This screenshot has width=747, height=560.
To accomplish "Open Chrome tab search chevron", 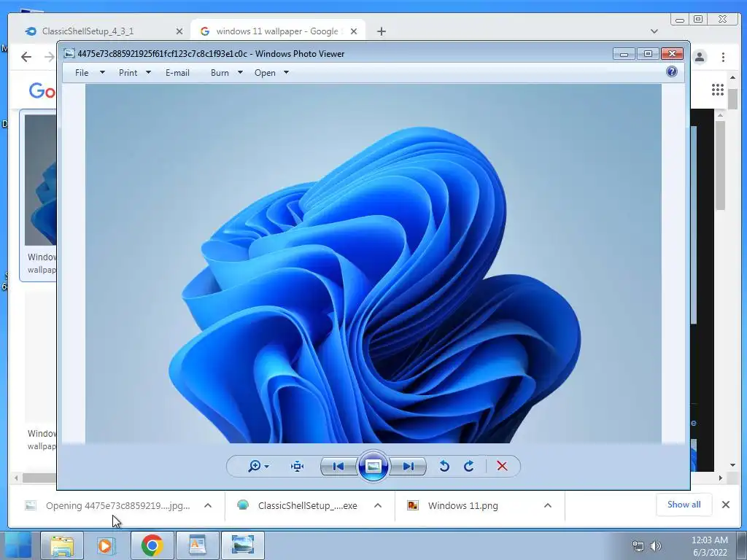I will (654, 31).
